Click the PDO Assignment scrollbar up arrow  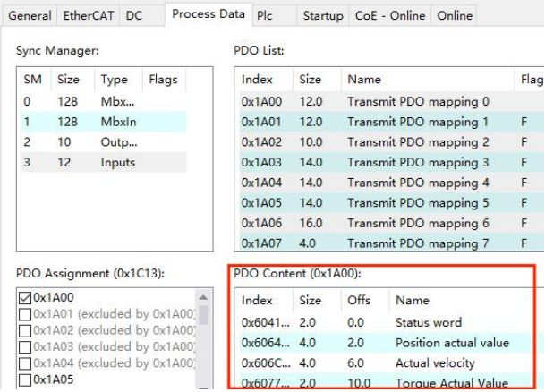[x=203, y=297]
